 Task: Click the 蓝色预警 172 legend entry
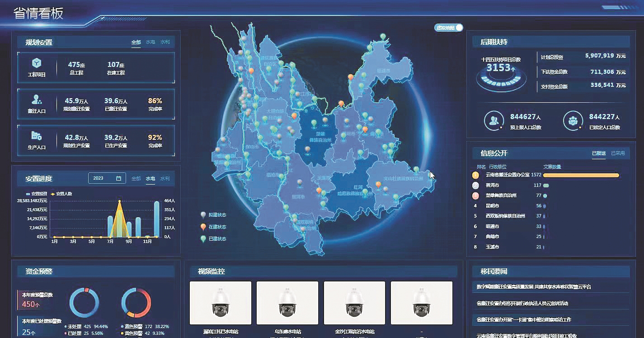pos(145,326)
